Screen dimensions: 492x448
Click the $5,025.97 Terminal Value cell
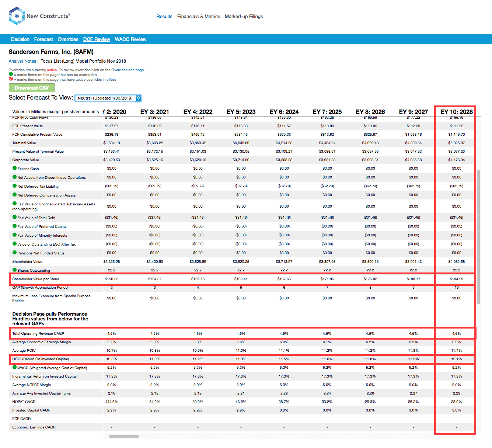(x=456, y=143)
